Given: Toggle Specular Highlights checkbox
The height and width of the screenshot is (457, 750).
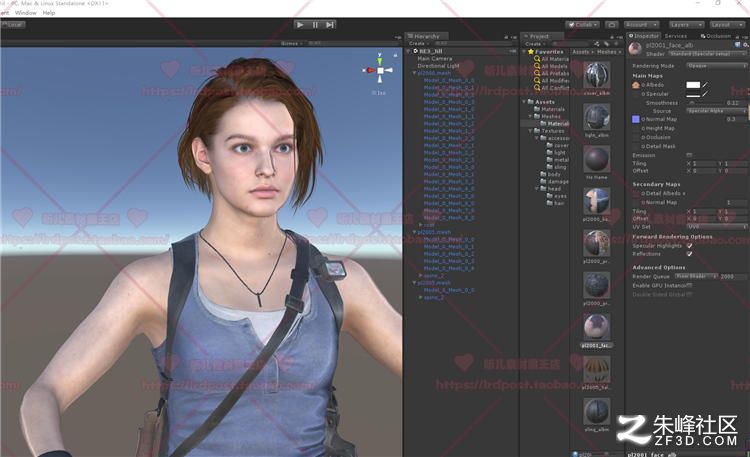Looking at the screenshot, I should (689, 245).
